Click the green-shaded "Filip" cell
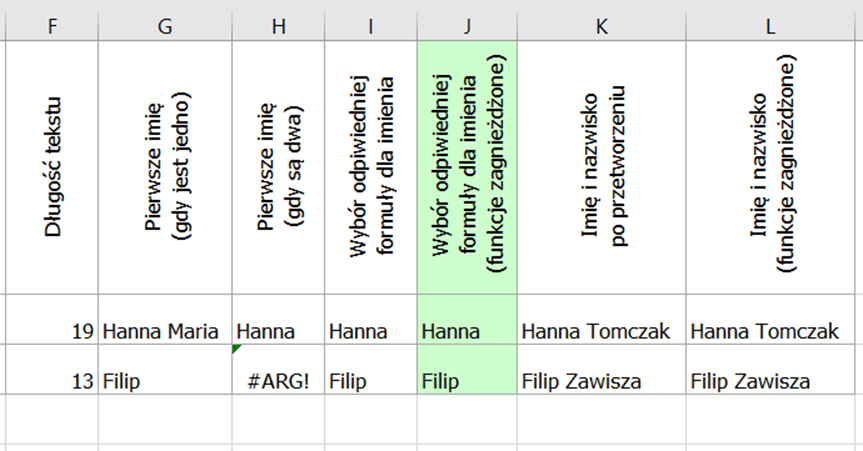The width and height of the screenshot is (863, 451). 467,382
